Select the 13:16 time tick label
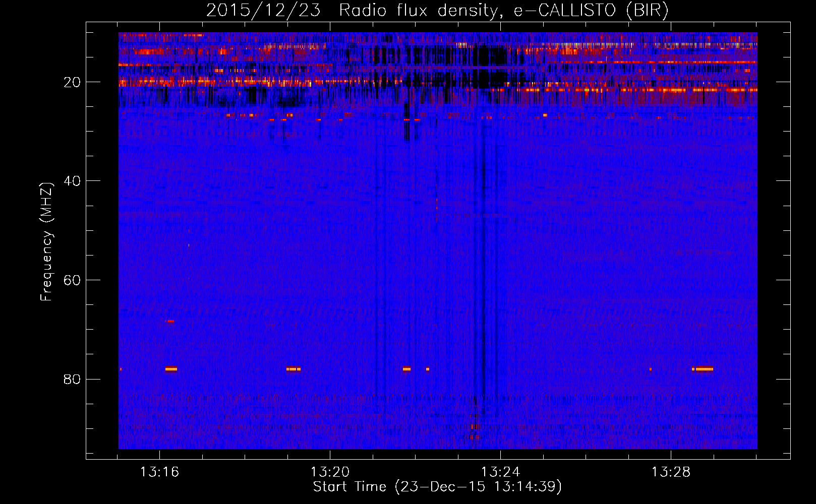The width and height of the screenshot is (816, 504). [159, 472]
